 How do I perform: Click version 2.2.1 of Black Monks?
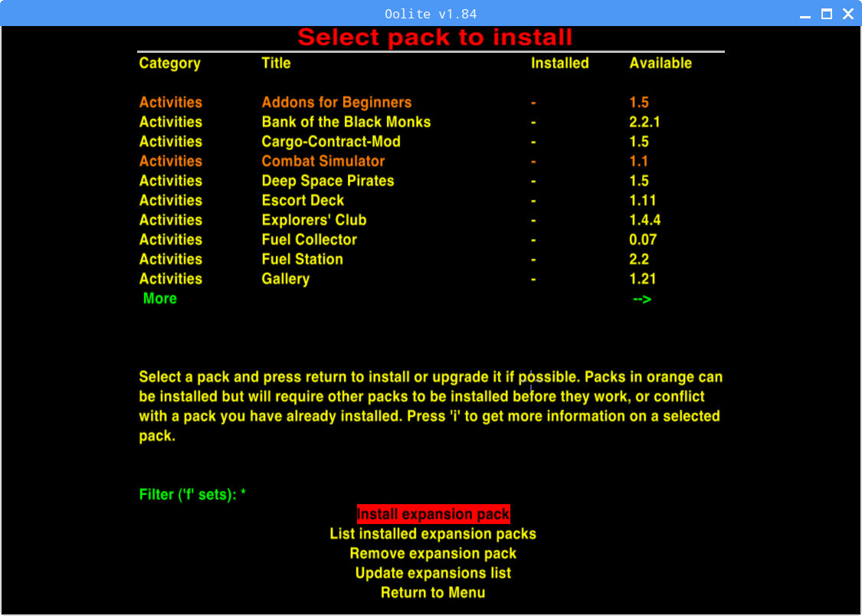(644, 122)
